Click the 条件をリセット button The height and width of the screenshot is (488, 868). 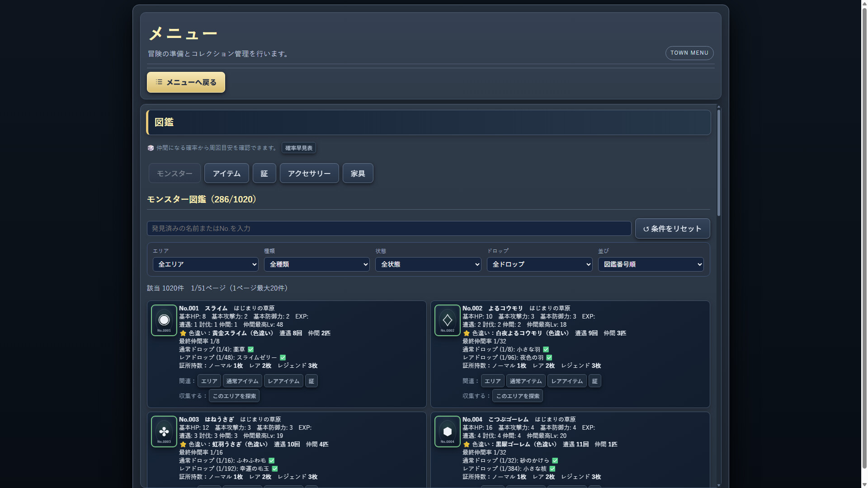point(672,229)
